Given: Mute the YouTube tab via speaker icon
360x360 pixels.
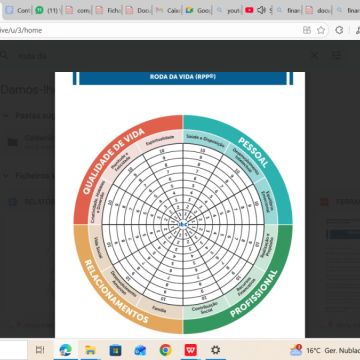Looking at the screenshot, I should (x=261, y=10).
